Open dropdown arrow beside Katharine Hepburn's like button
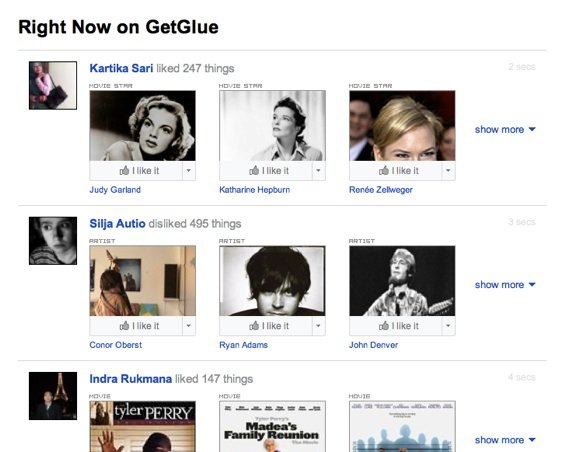This screenshot has width=580, height=452. click(318, 171)
